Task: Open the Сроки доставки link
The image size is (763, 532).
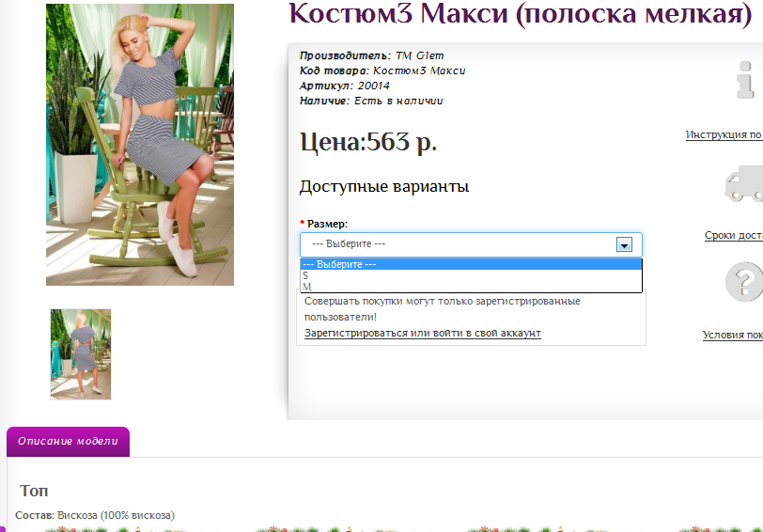Action: click(x=733, y=236)
